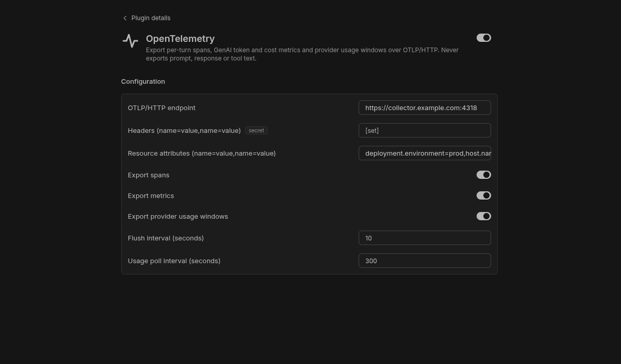This screenshot has width=621, height=364.
Task: Click the back chevron icon beside Plugin details
Action: pos(125,18)
